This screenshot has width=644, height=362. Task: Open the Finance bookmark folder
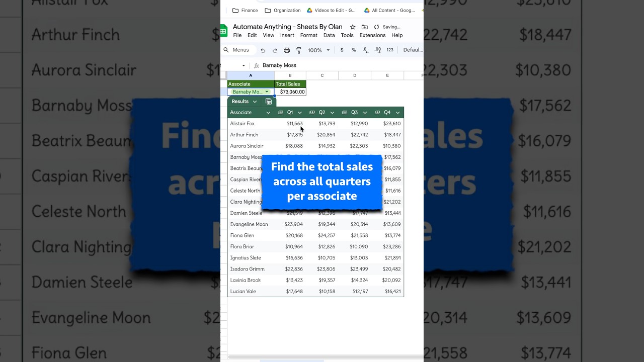coord(245,10)
